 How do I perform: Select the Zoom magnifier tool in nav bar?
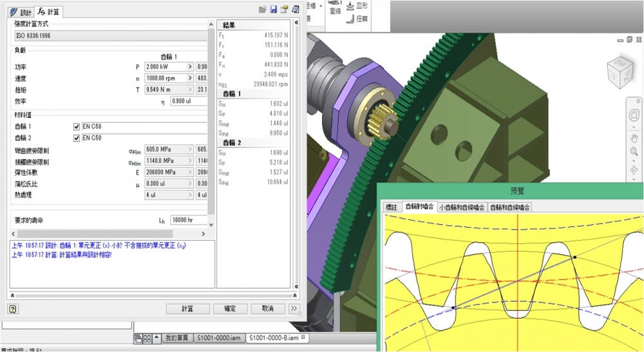pyautogui.click(x=634, y=151)
